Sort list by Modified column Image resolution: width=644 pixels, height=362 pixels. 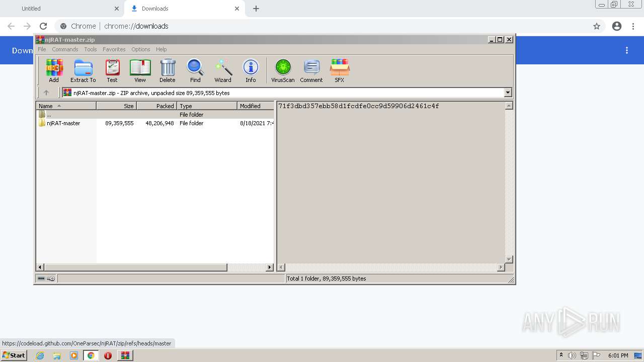click(x=256, y=106)
